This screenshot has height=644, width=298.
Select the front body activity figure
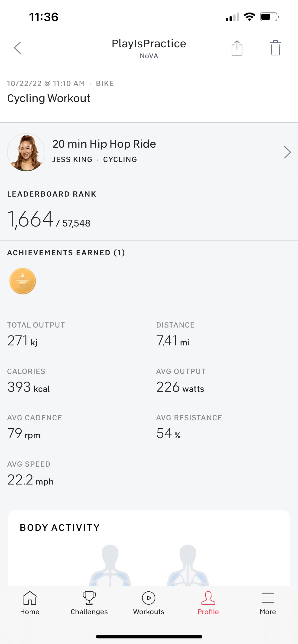(110, 565)
